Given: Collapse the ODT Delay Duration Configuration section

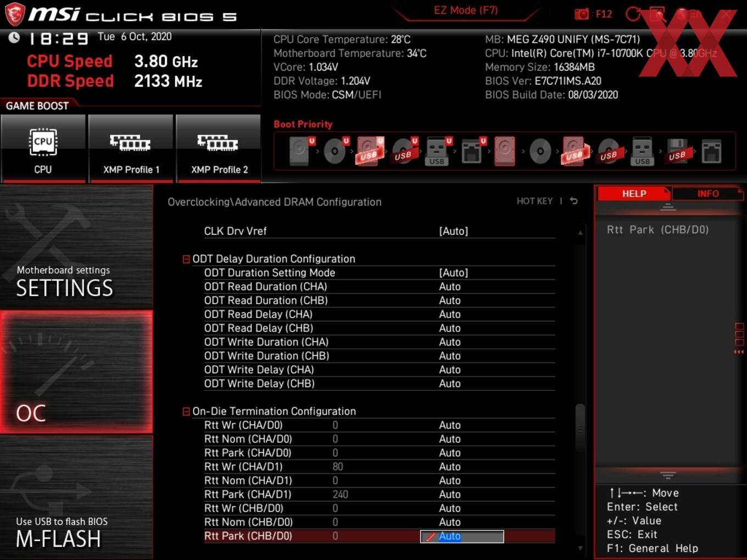Looking at the screenshot, I should point(186,259).
